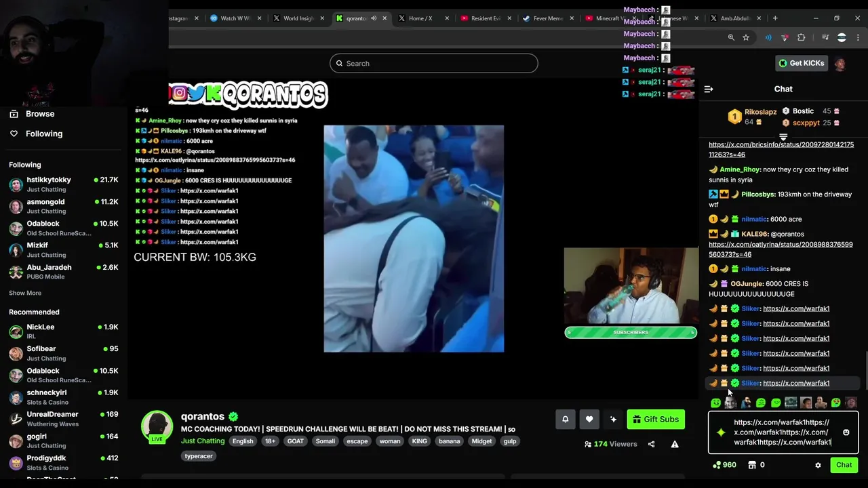Open KALE96's x.com link in chat

[x=781, y=249]
